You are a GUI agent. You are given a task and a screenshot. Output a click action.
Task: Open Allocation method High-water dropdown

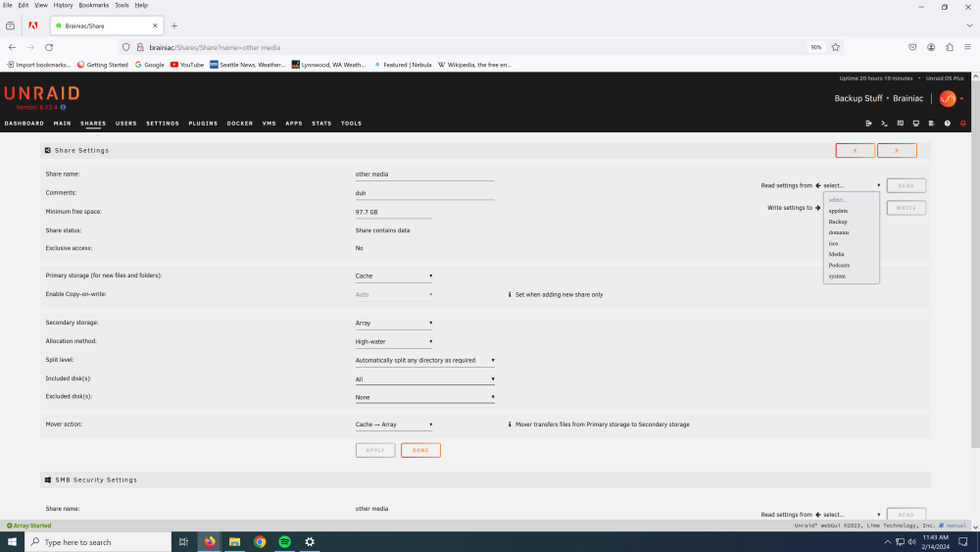(x=394, y=341)
